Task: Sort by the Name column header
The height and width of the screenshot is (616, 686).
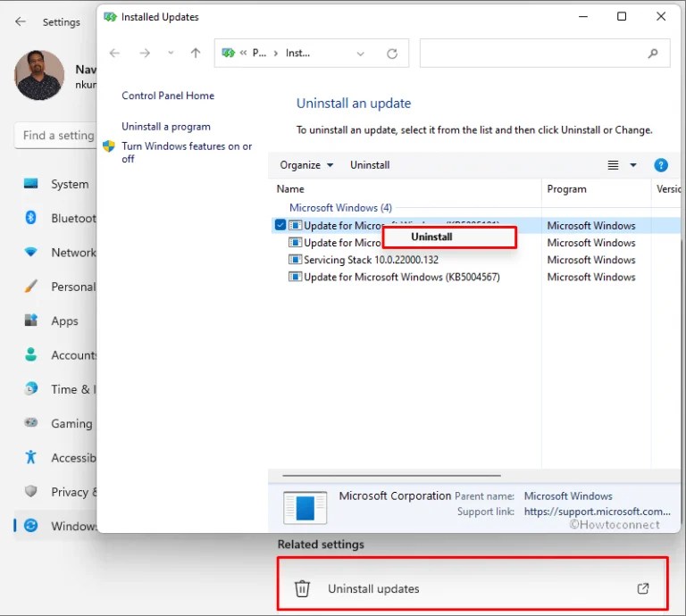Action: [x=290, y=189]
